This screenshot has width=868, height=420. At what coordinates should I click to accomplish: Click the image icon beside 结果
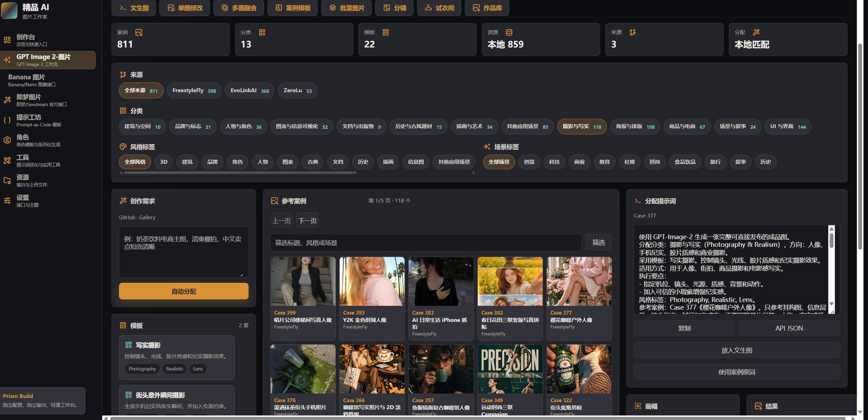[x=758, y=406]
